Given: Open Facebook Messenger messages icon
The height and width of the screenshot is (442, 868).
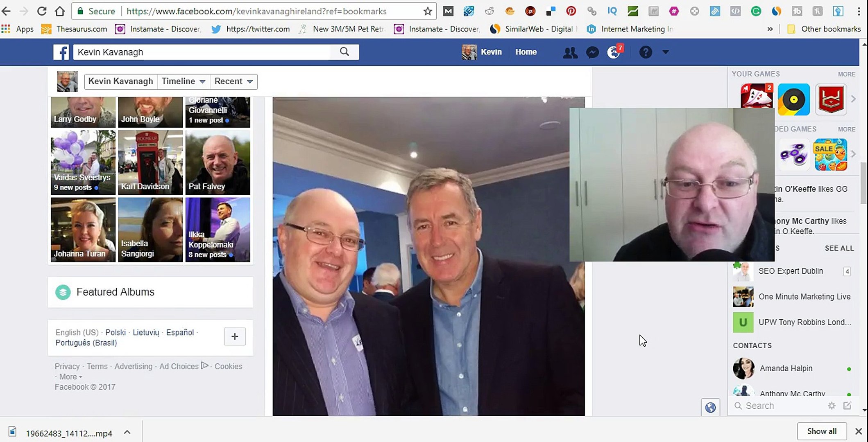Looking at the screenshot, I should tap(592, 52).
